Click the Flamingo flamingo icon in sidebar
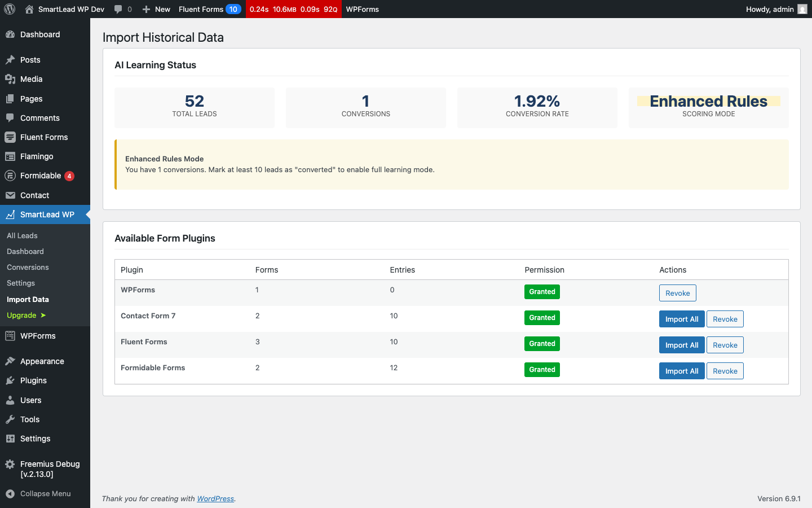 click(11, 156)
